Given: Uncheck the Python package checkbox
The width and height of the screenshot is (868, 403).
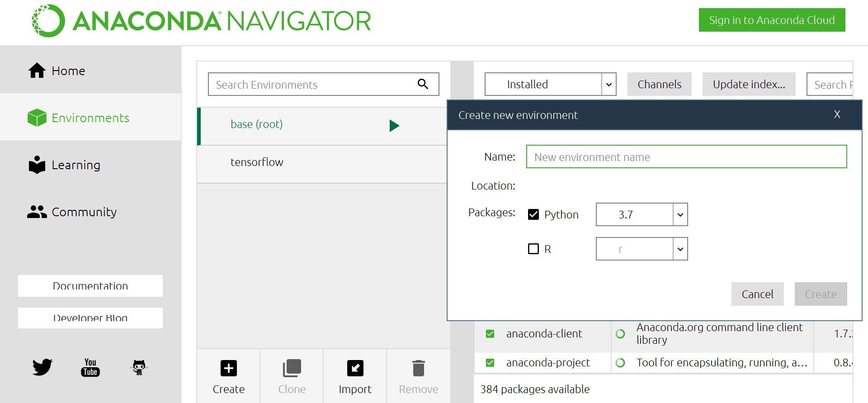Looking at the screenshot, I should pyautogui.click(x=533, y=214).
